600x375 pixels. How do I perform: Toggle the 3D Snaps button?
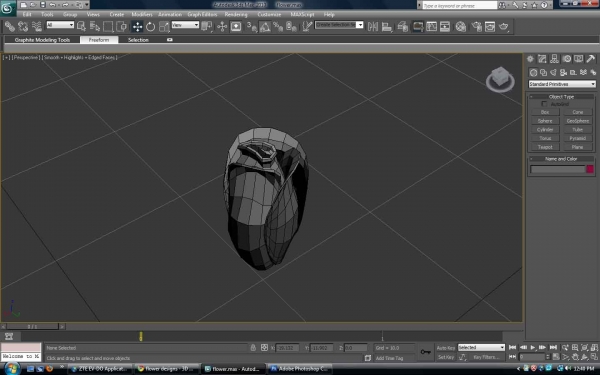tap(251, 26)
